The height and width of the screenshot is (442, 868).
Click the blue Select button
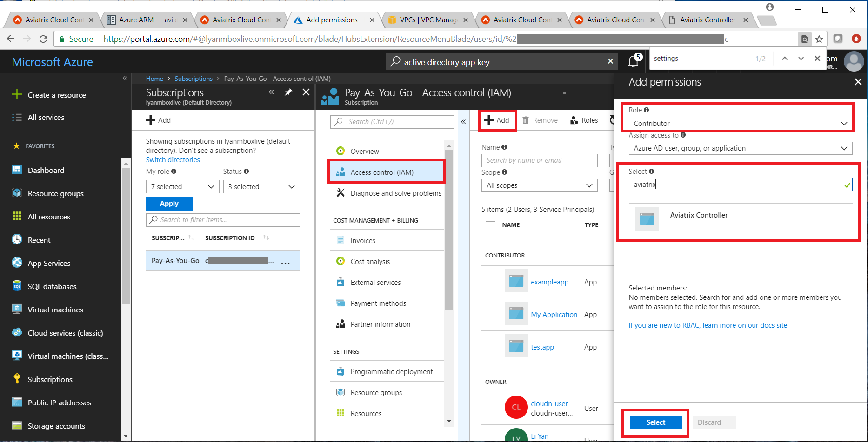[x=655, y=422]
